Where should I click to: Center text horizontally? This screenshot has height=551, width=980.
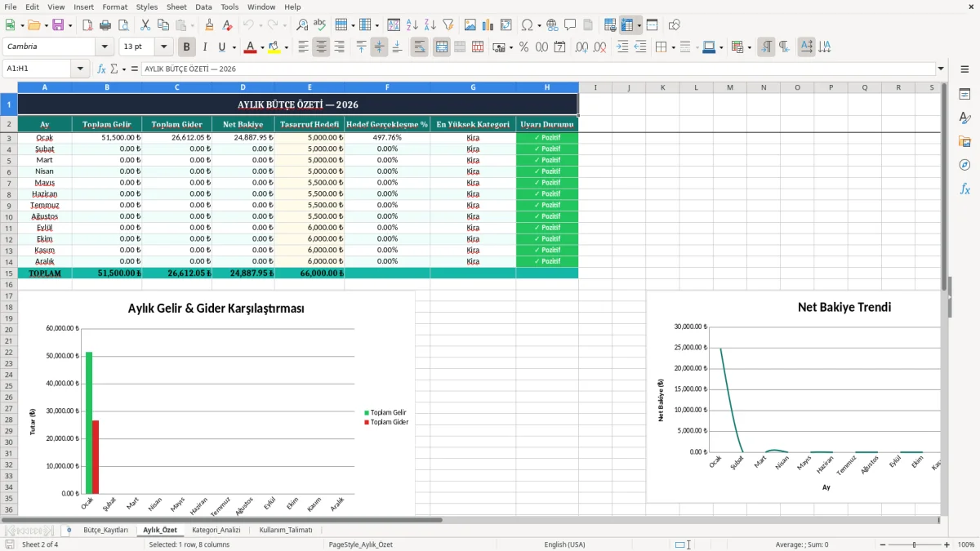pyautogui.click(x=322, y=47)
